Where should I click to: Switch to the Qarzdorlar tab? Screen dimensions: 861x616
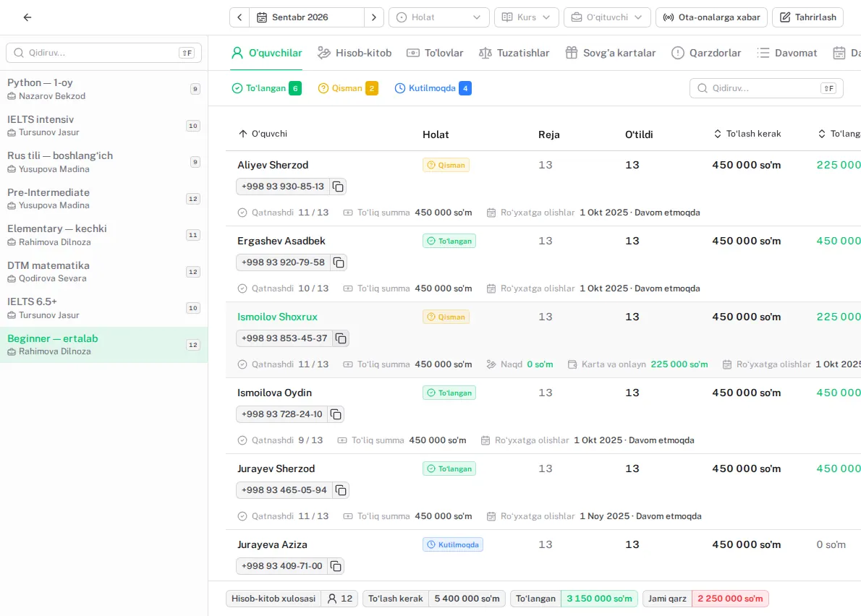(x=705, y=54)
